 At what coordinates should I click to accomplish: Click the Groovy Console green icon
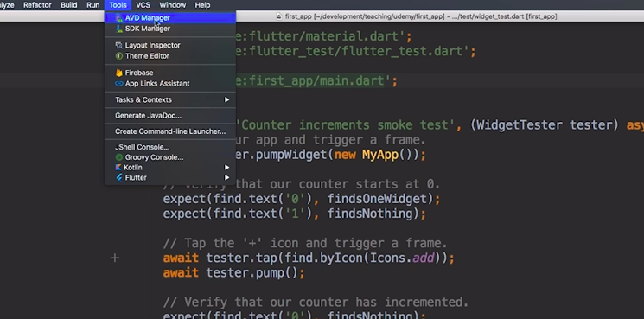pyautogui.click(x=118, y=157)
